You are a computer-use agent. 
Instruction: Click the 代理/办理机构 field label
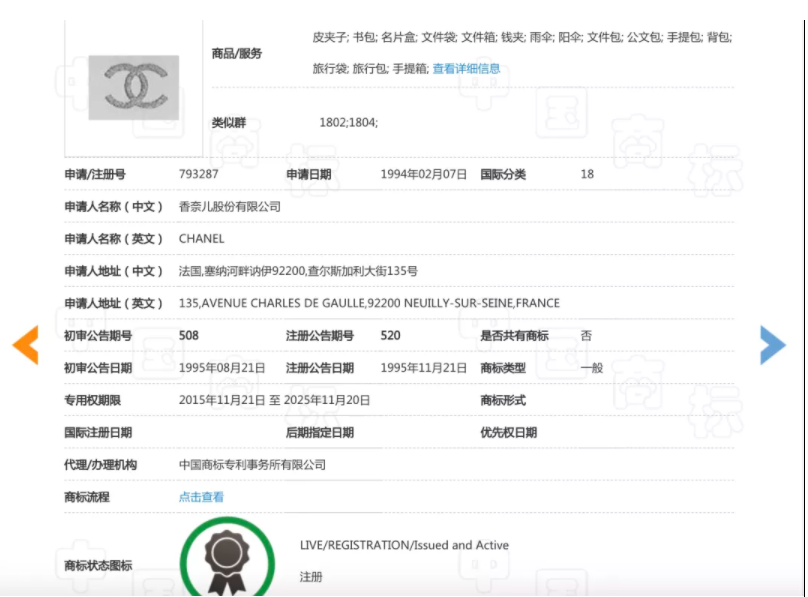[x=100, y=465]
